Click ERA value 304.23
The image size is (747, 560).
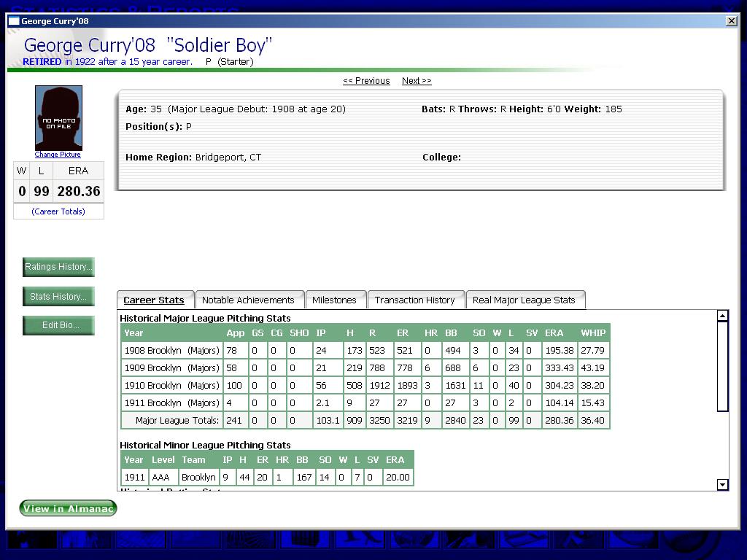tap(560, 385)
